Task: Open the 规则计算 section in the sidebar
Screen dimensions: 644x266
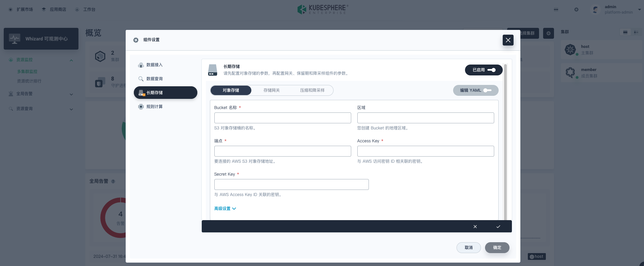Action: [165, 107]
